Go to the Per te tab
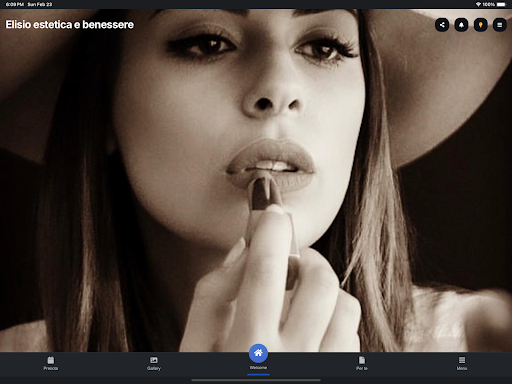The height and width of the screenshot is (384, 512). pyautogui.click(x=362, y=363)
